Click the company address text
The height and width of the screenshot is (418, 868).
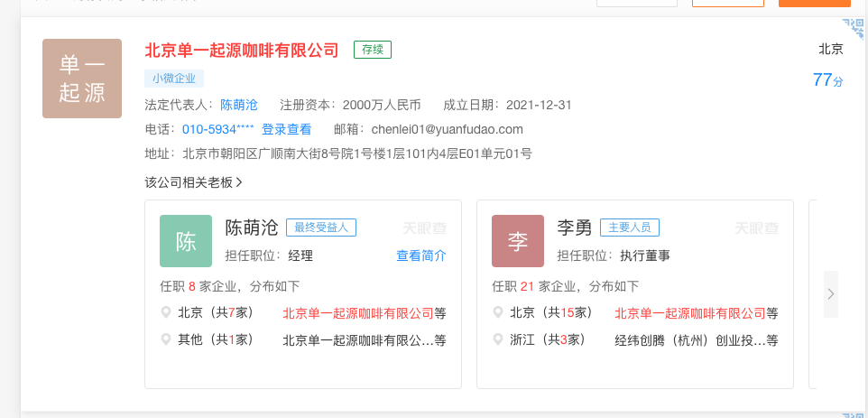(x=357, y=153)
